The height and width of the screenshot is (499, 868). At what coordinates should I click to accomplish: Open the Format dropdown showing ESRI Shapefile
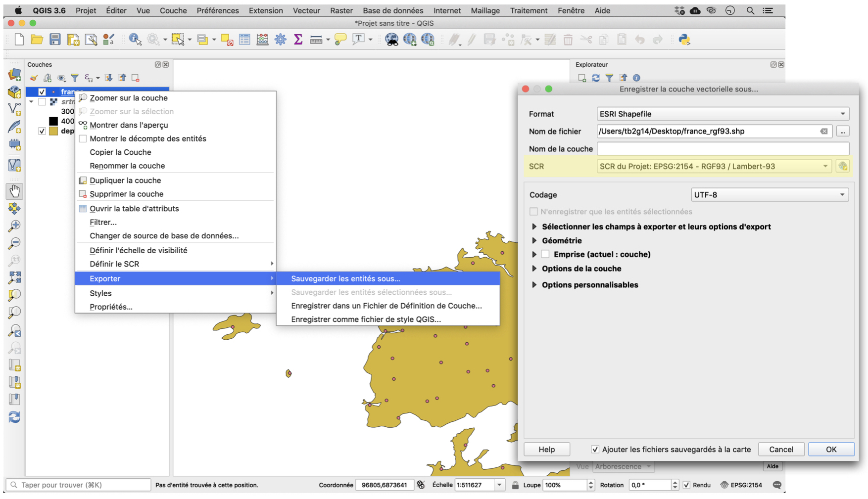[x=723, y=114]
